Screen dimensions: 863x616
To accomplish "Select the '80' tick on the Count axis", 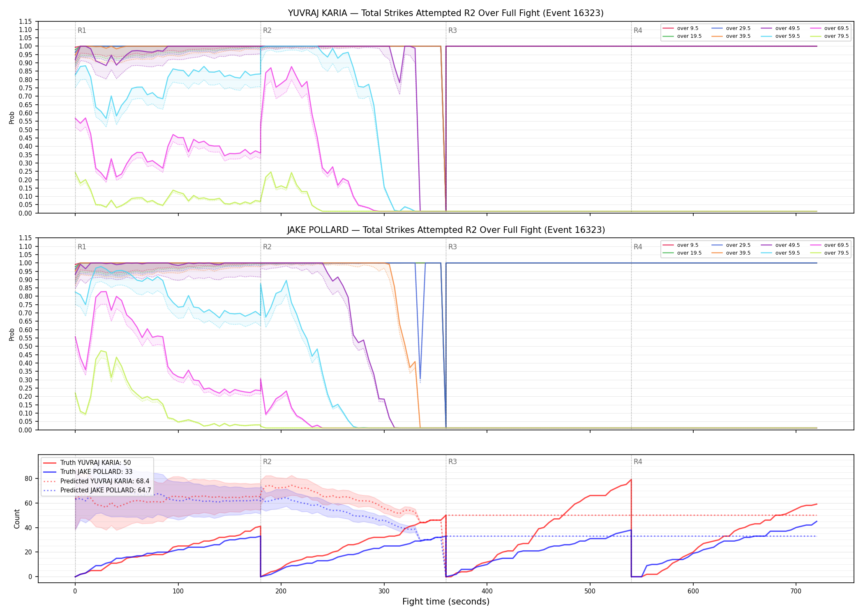I will pos(28,478).
